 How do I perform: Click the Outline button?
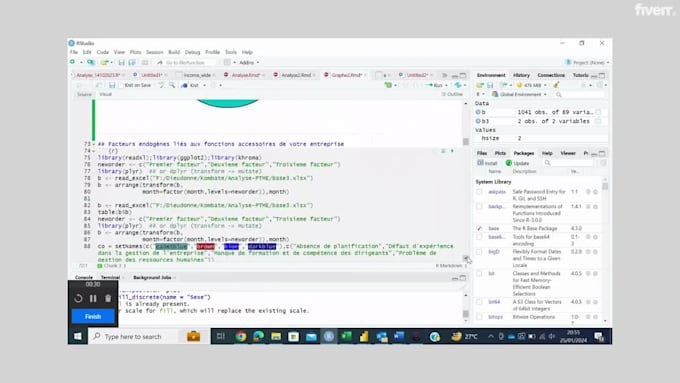point(452,94)
